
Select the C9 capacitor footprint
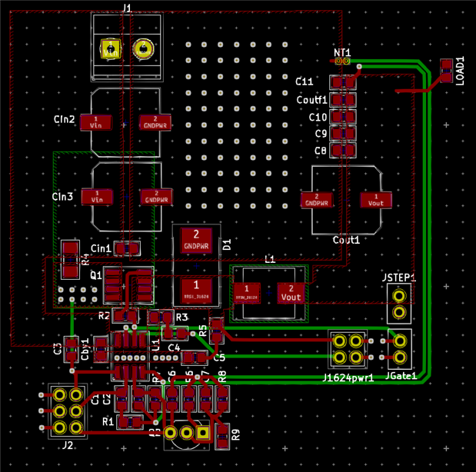tap(343, 133)
